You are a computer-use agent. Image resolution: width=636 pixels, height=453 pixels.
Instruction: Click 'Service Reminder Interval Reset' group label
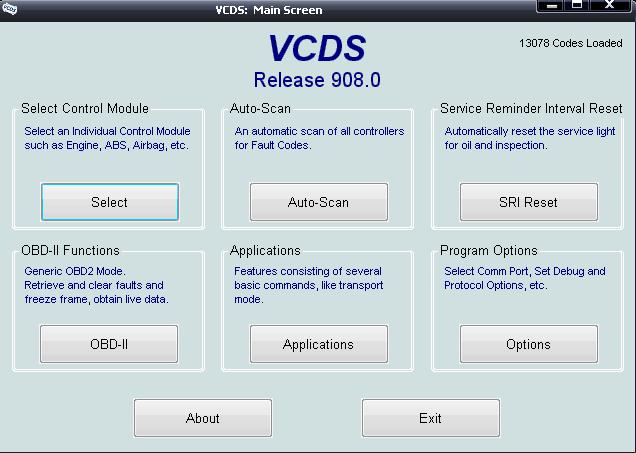click(x=531, y=108)
